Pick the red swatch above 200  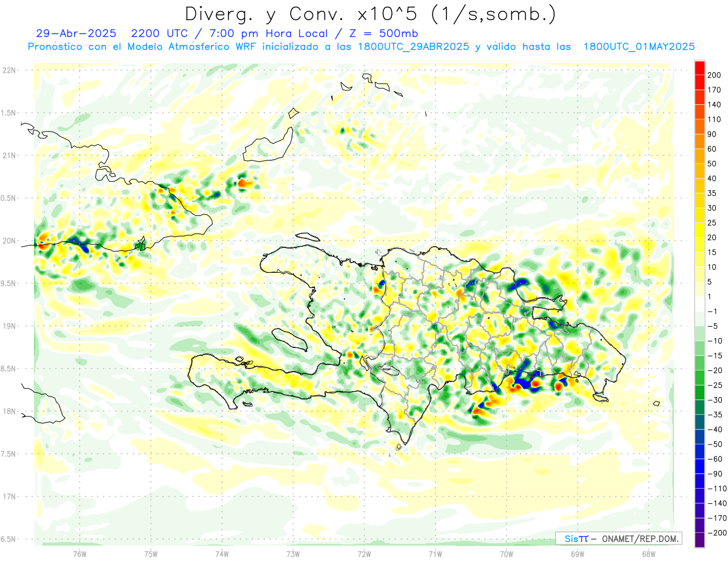point(699,68)
